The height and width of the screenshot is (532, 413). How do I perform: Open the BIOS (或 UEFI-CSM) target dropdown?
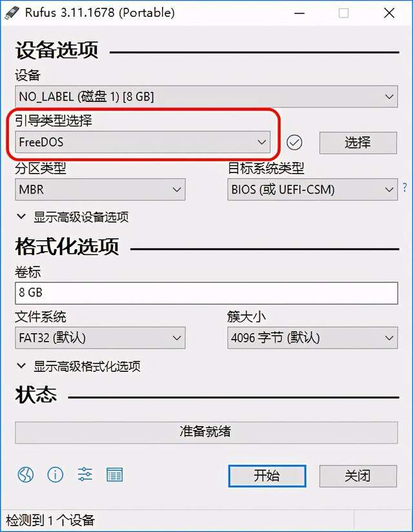(312, 189)
